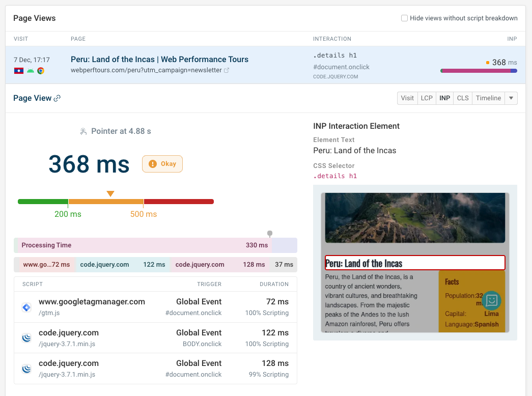
Task: Switch to the Visit tab
Action: [407, 98]
